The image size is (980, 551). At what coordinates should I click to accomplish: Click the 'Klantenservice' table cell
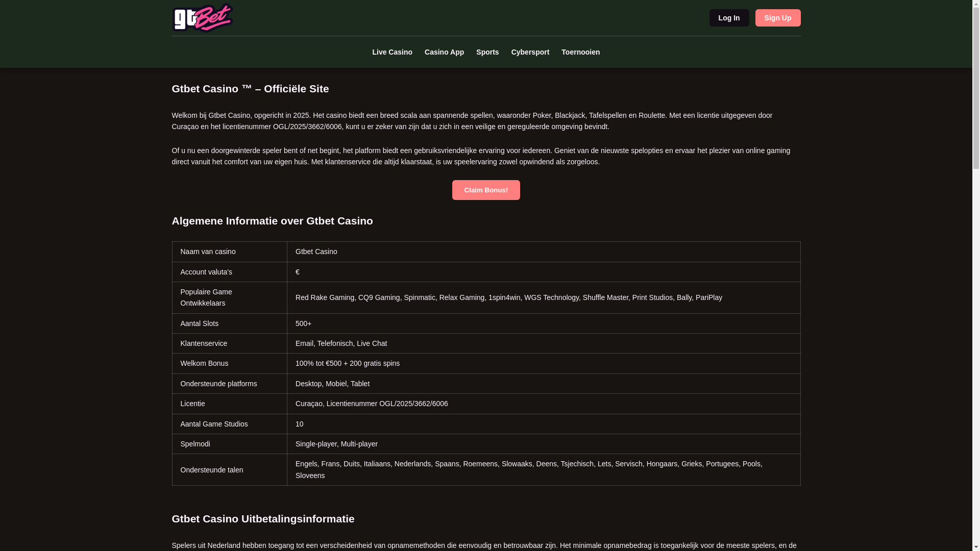(x=229, y=343)
